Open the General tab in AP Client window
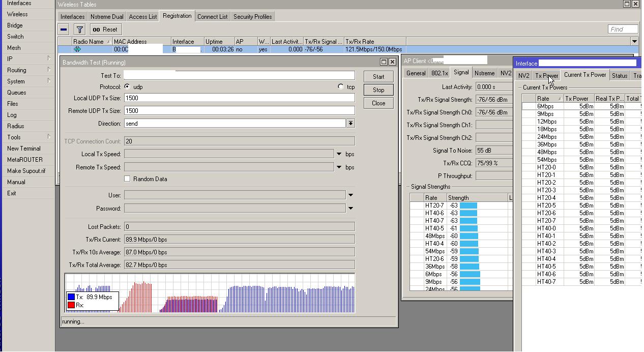The height and width of the screenshot is (352, 644). (x=416, y=73)
